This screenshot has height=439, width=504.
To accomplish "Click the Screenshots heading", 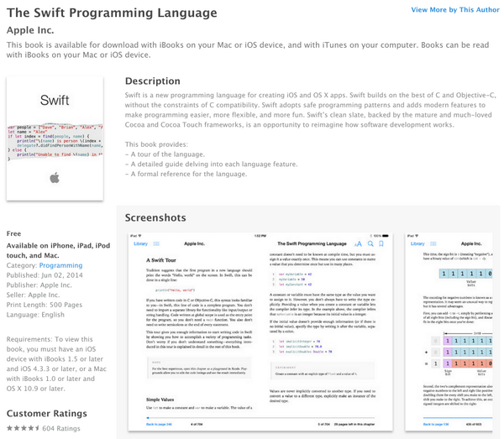I will 155,217.
